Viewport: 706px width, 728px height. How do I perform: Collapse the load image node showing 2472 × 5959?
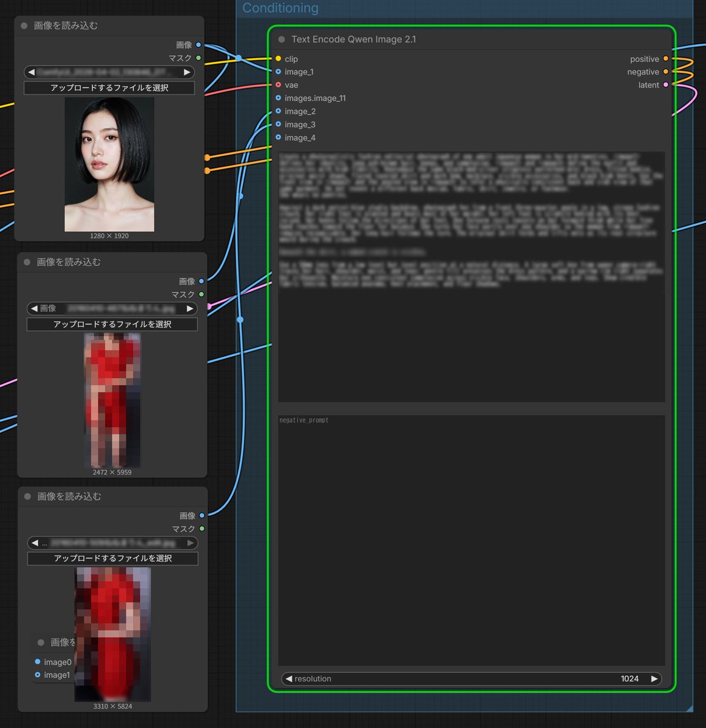coord(27,262)
